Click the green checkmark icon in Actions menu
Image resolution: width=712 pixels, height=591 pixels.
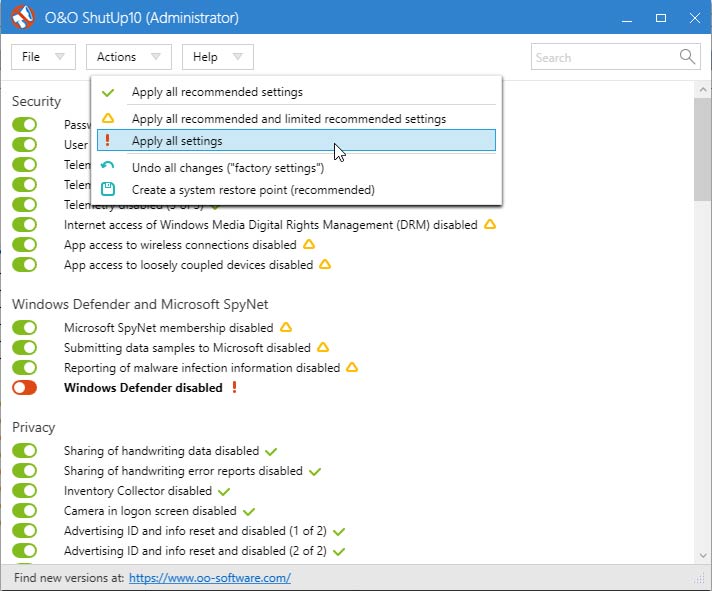coord(108,93)
